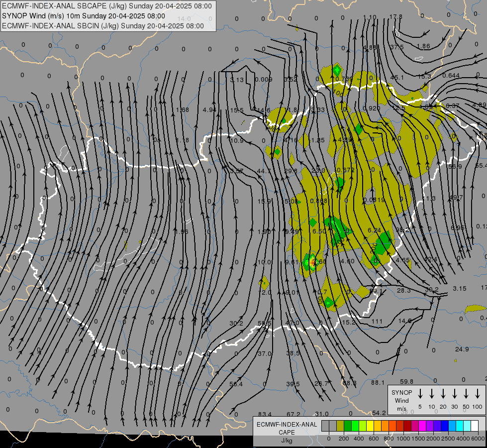Click the '1500' scale label
This screenshot has width=487, height=448.
[x=418, y=439]
